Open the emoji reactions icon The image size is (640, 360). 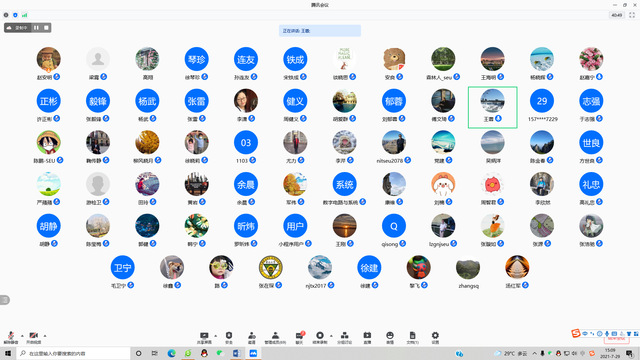tap(390, 338)
